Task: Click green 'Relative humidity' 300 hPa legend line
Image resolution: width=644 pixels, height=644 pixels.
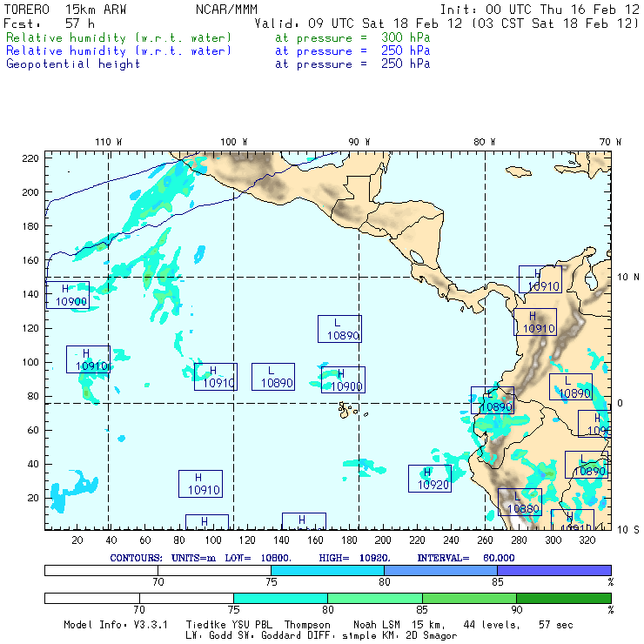Action: [119, 38]
